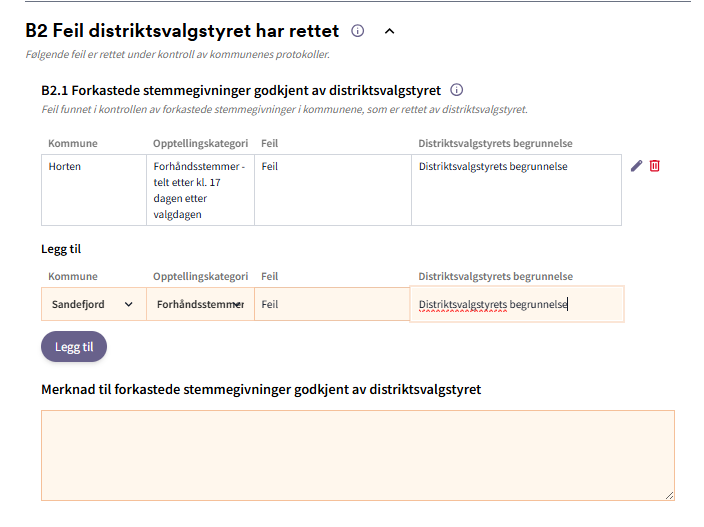Grab the resize handle of the Merknad textarea
This screenshot has height=527, width=704.
pos(669,494)
